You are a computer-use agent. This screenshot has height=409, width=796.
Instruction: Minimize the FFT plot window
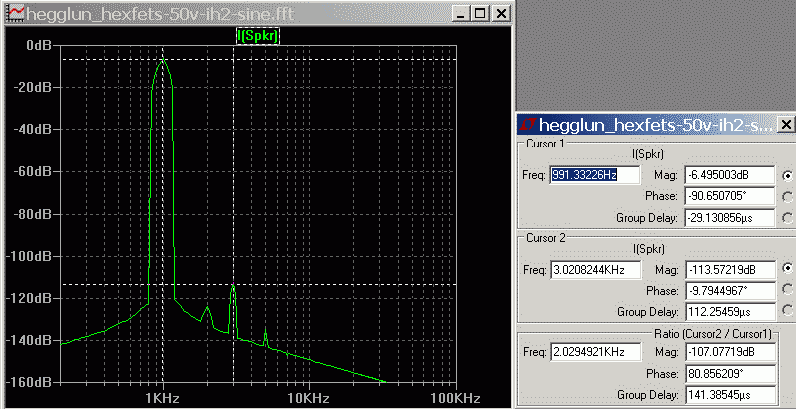point(460,14)
